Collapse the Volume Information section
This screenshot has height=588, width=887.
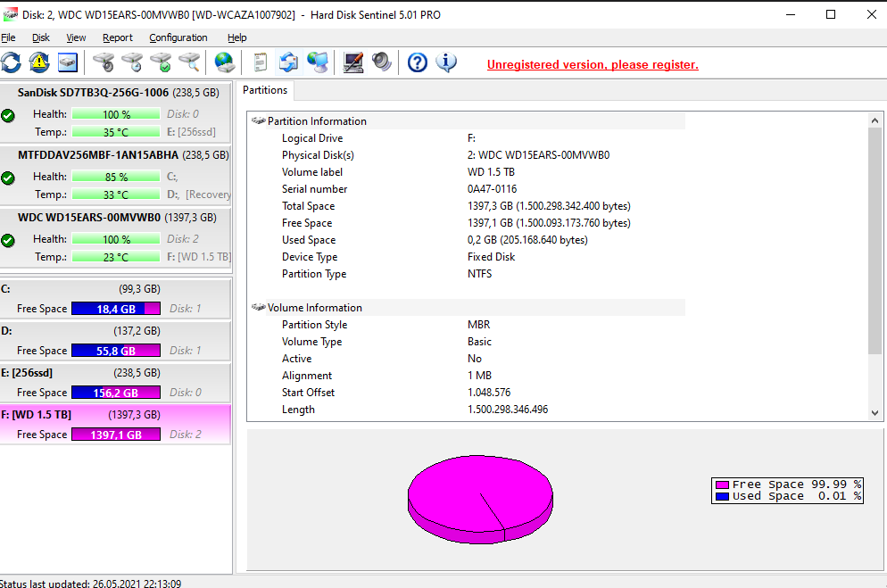pos(259,308)
